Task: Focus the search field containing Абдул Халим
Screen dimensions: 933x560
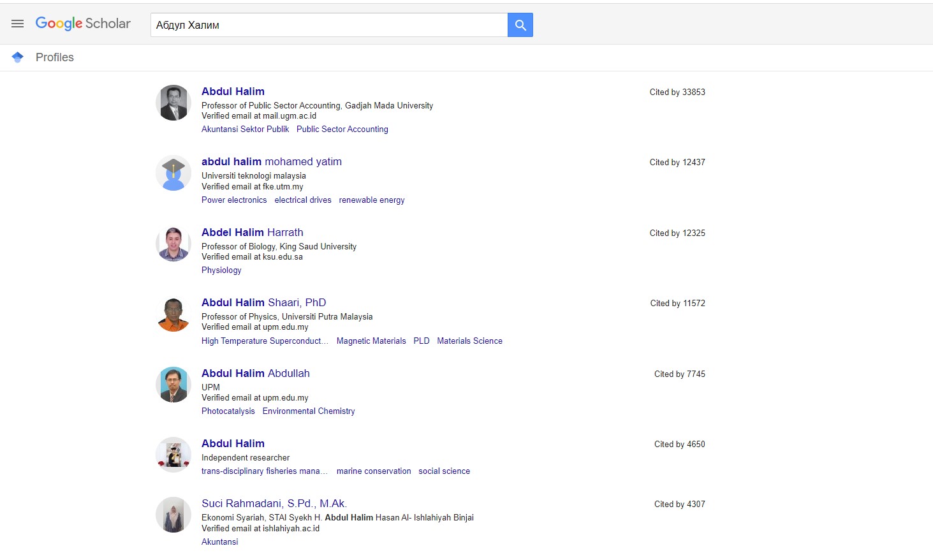Action: point(329,25)
